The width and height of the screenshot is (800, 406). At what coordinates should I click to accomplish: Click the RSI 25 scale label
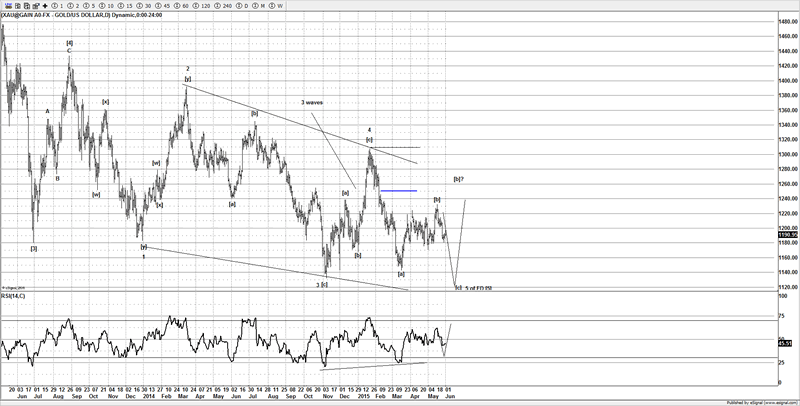click(781, 363)
